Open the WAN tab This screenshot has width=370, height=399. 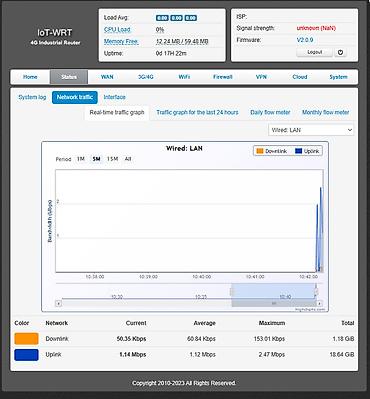coord(107,77)
